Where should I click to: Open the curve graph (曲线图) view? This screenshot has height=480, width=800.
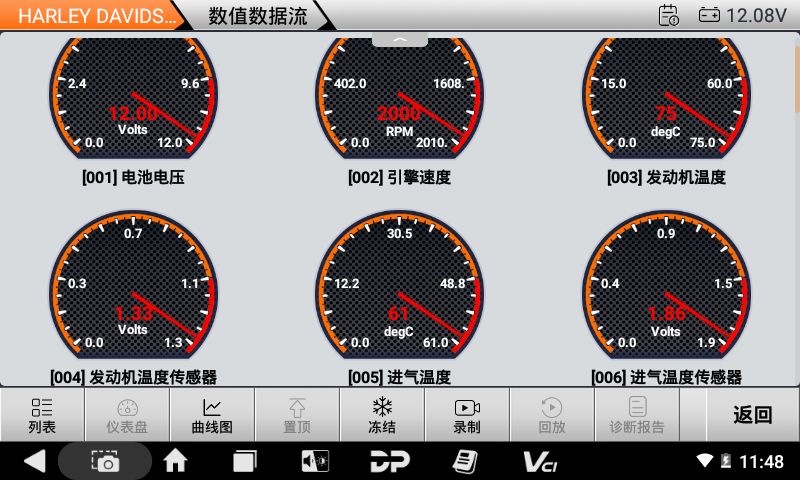212,415
